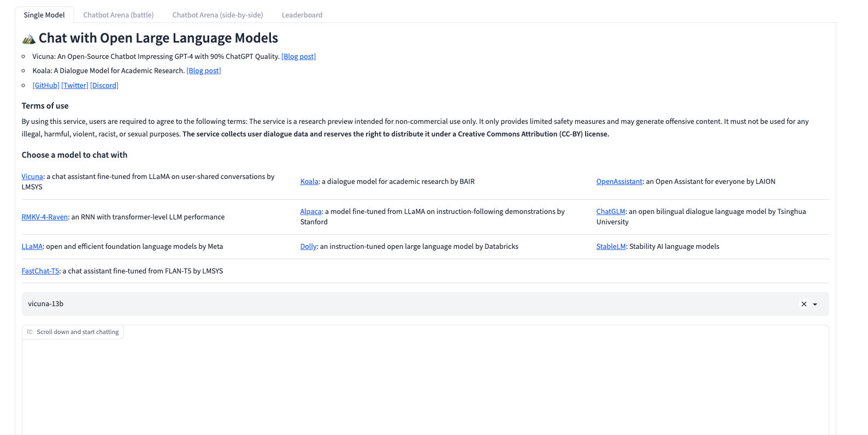Open the Koala blog post link
Viewport: 868px width, 435px height.
tap(204, 70)
